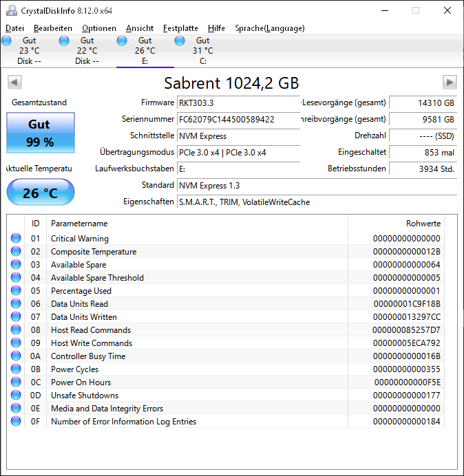The height and width of the screenshot is (476, 464).
Task: Select the C: drive tab at 31 °C
Action: (x=202, y=51)
